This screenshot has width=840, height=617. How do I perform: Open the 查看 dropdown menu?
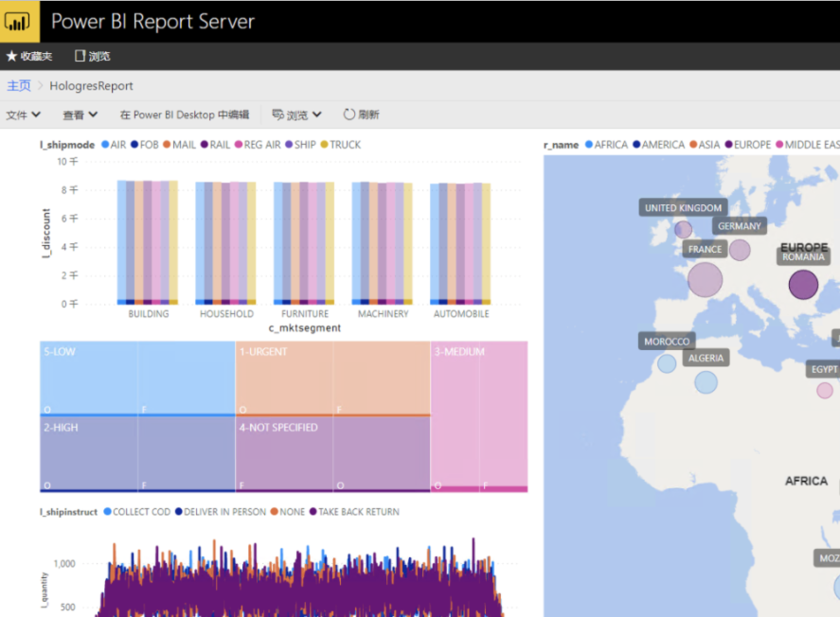pos(80,115)
